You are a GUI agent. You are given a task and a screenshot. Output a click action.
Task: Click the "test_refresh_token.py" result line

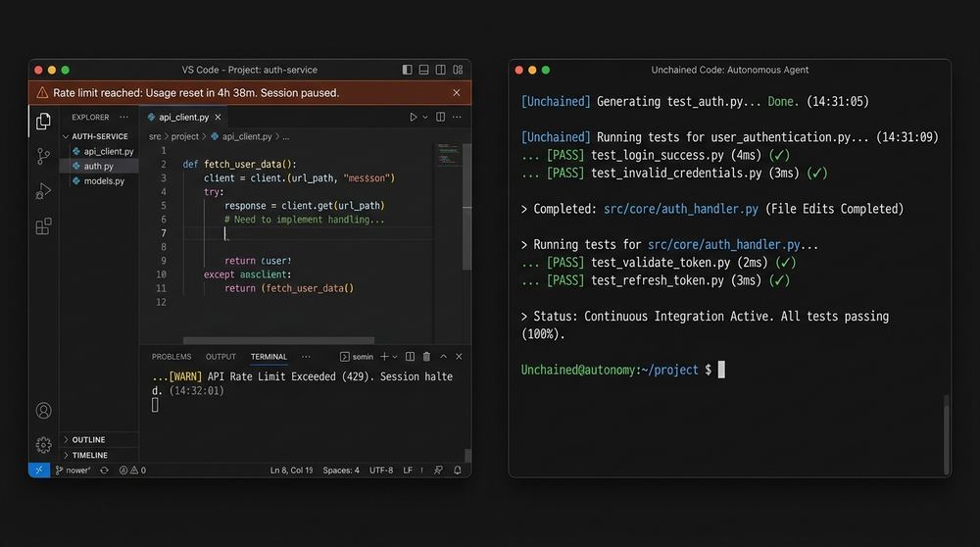point(656,280)
